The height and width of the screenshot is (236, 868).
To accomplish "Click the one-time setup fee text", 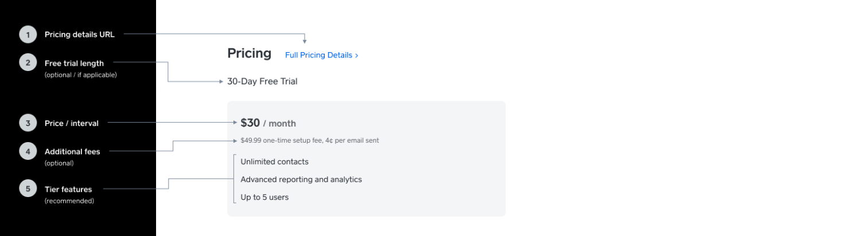I will coord(310,140).
